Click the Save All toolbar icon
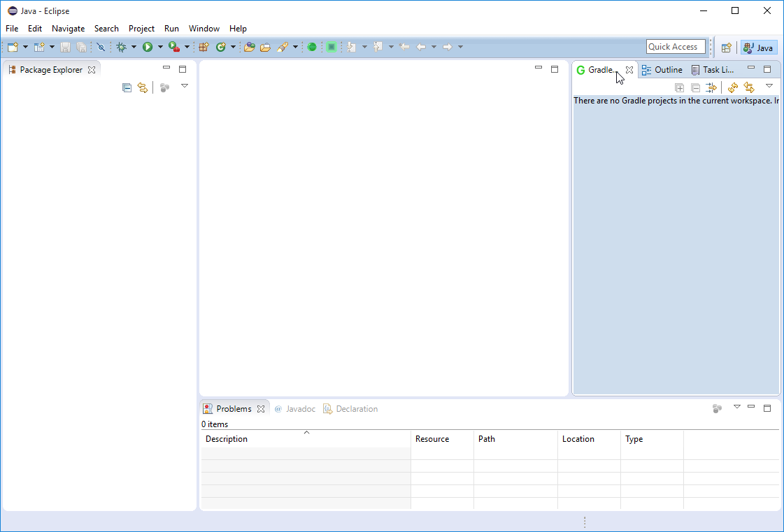784x532 pixels. coord(82,47)
